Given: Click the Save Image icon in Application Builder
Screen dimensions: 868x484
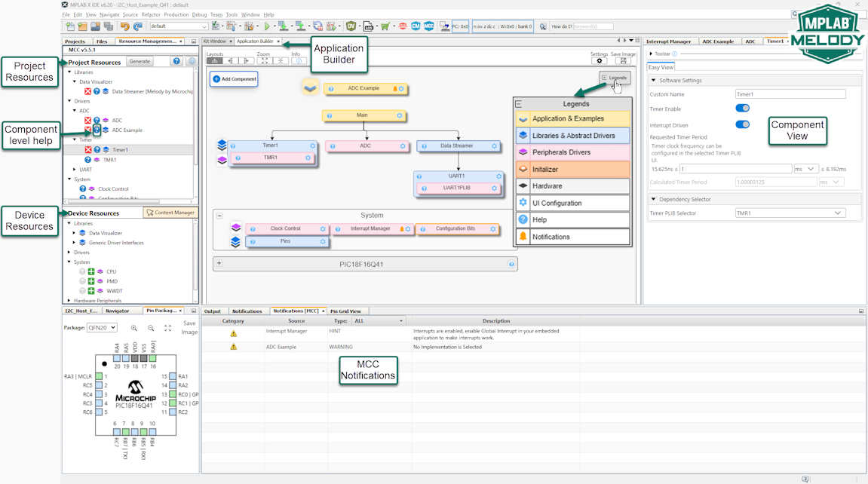Looking at the screenshot, I should 624,61.
